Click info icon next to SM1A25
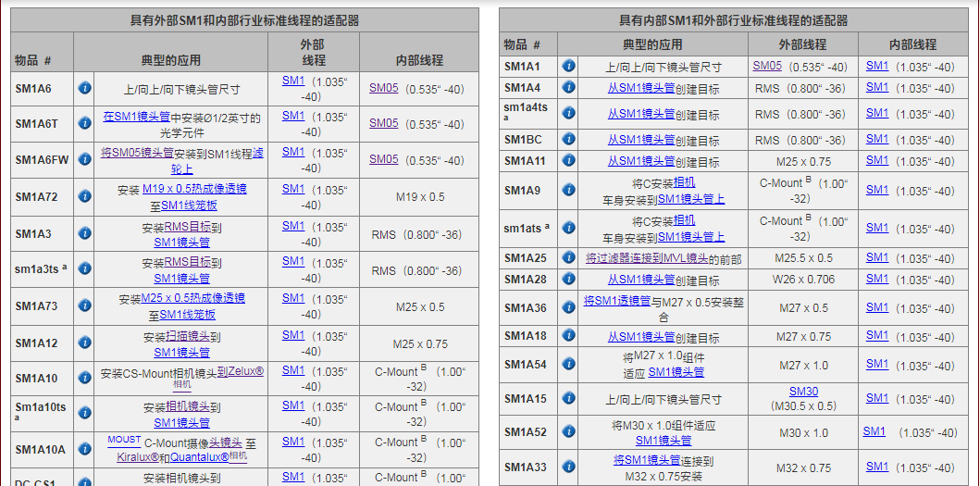This screenshot has height=486, width=980. [x=569, y=258]
